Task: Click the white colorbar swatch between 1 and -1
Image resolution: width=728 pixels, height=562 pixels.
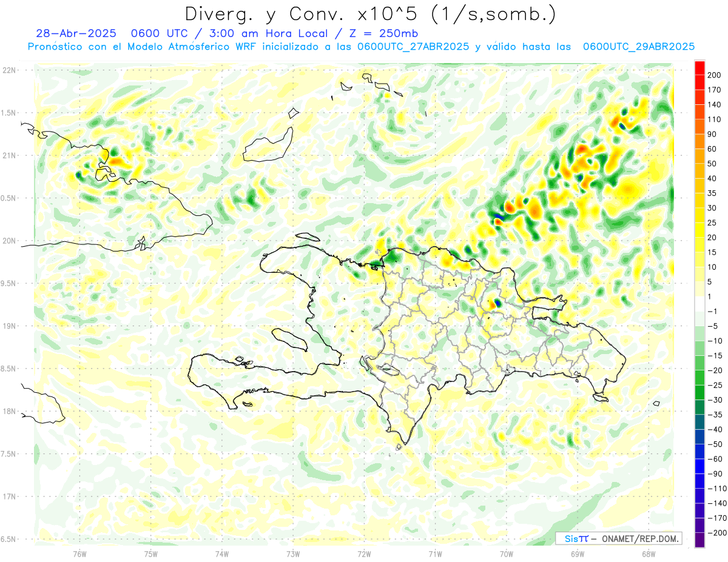Action: 699,304
